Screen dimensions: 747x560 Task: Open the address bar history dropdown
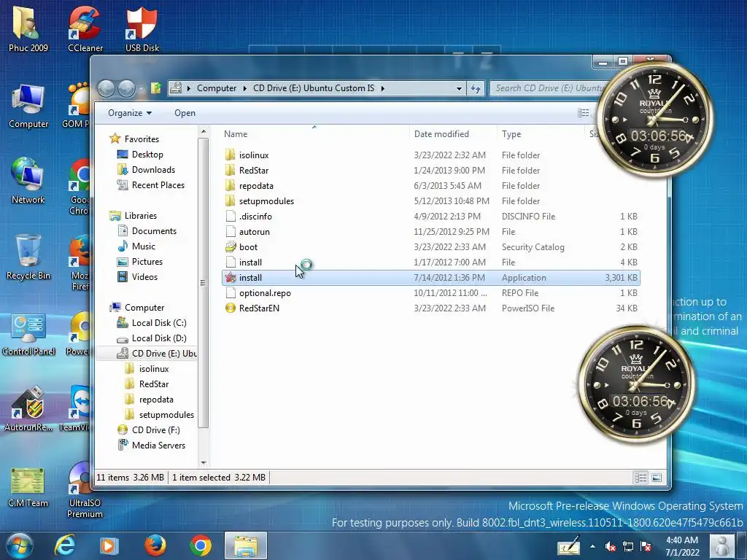(459, 88)
